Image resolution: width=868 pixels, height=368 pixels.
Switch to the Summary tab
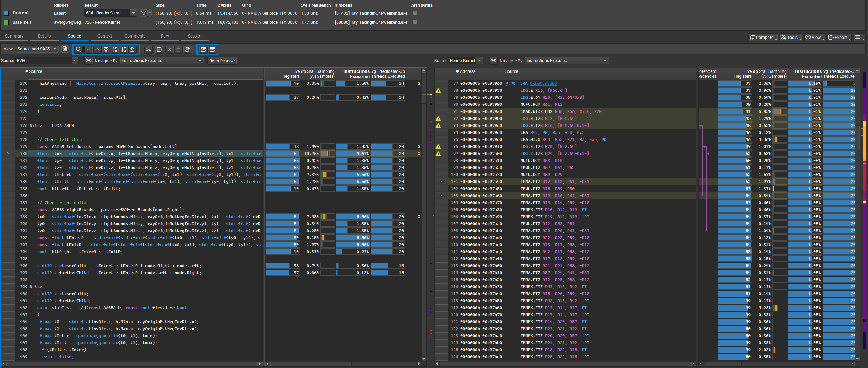point(14,36)
